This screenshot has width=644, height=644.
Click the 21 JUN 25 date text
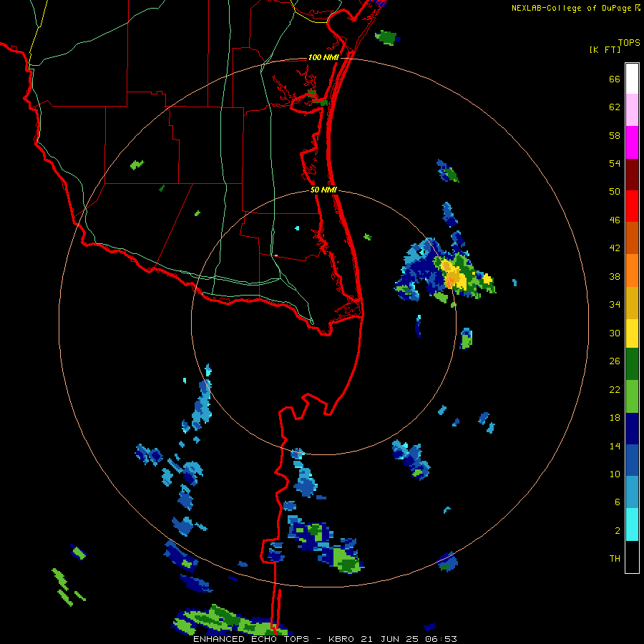389,639
